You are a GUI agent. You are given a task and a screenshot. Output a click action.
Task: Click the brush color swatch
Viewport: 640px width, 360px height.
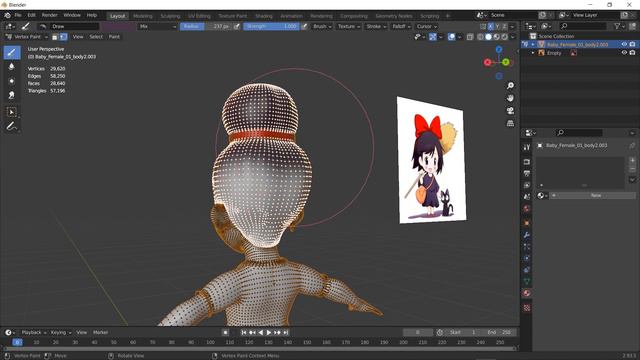[x=119, y=26]
